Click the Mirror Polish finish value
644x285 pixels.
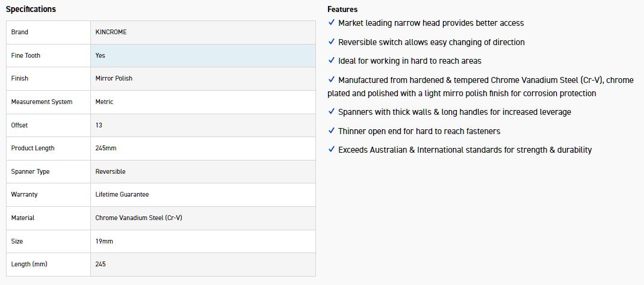[114, 78]
